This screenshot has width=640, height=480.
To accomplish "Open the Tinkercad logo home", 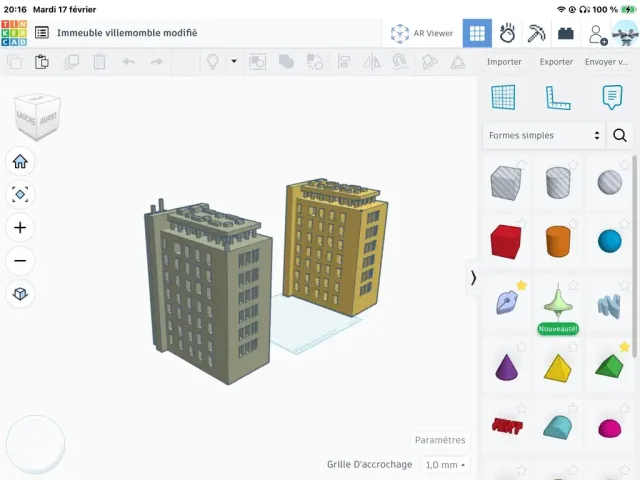I will (14, 33).
